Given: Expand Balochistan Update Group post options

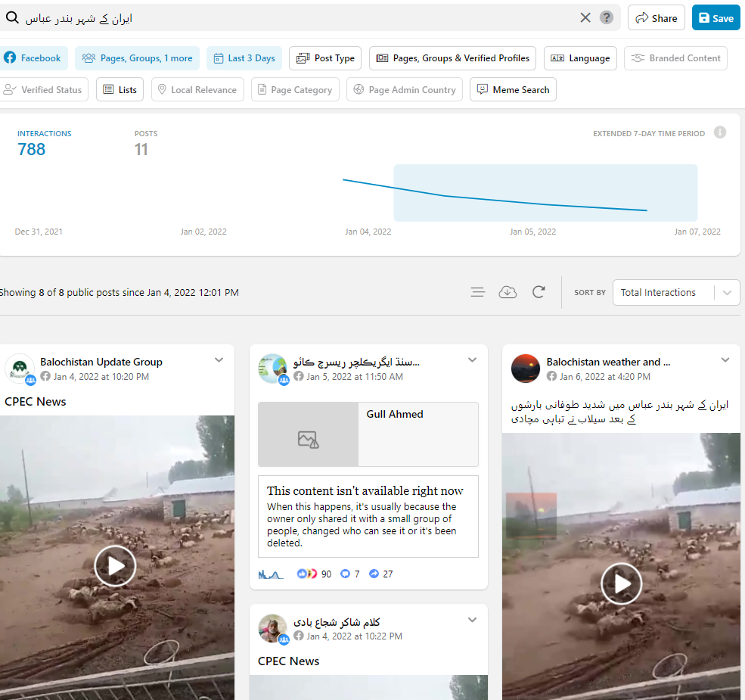Looking at the screenshot, I should point(219,360).
